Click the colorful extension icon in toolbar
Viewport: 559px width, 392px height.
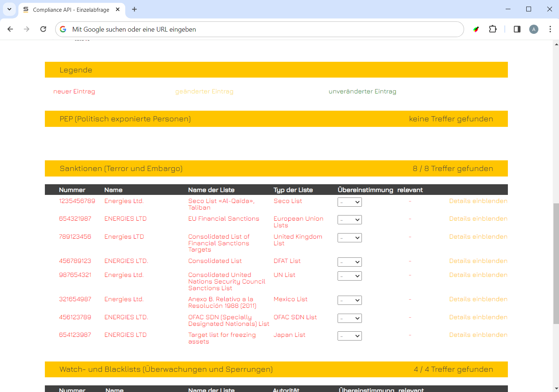476,29
